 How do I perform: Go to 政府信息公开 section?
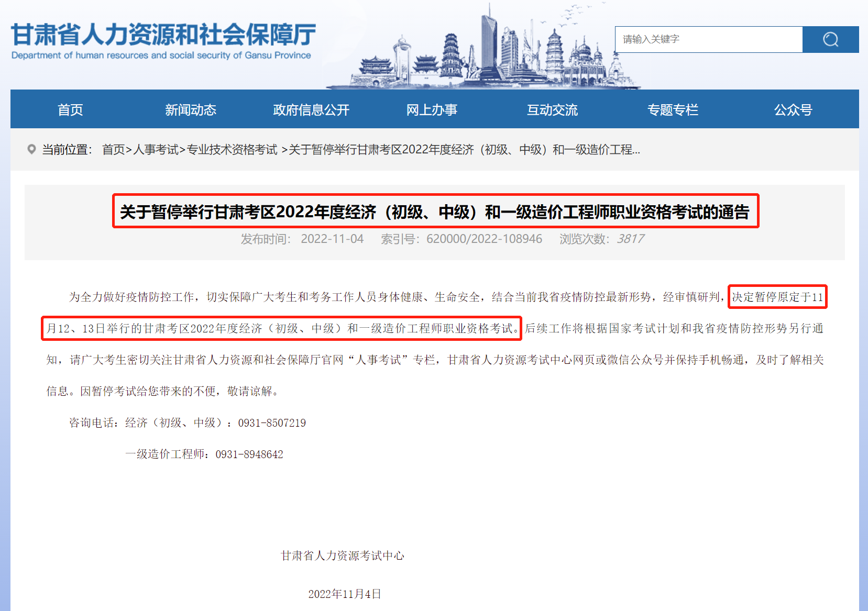311,110
